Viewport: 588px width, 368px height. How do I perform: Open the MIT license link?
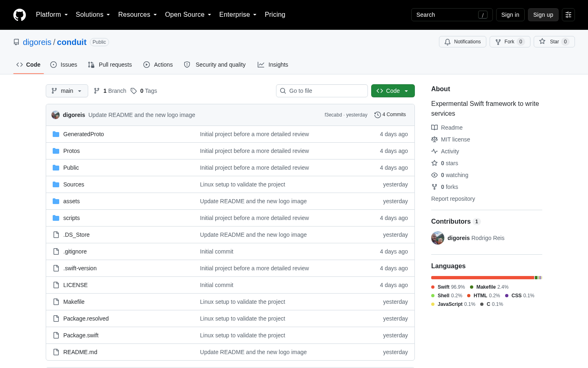pyautogui.click(x=450, y=139)
